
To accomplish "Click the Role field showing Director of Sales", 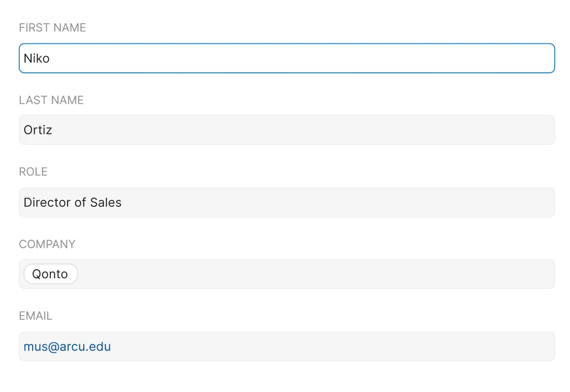I will click(287, 202).
